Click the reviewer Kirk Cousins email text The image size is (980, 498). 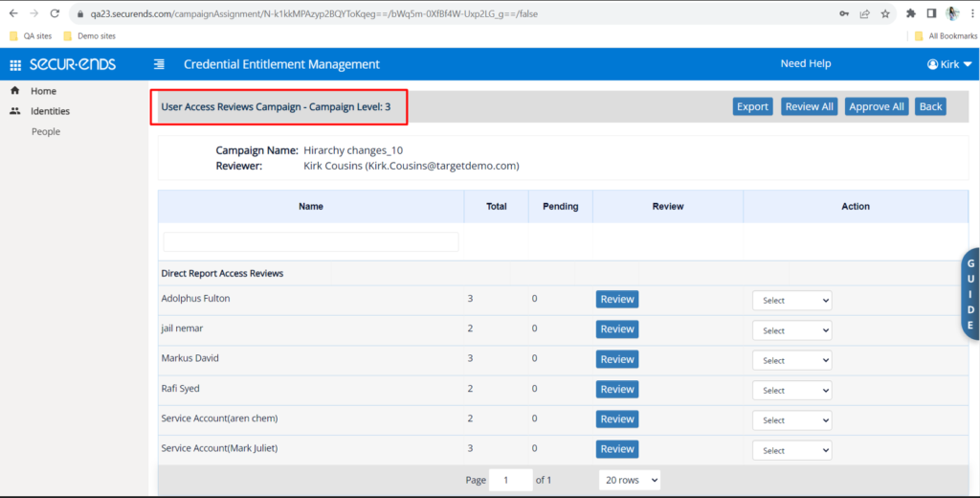pyautogui.click(x=412, y=166)
